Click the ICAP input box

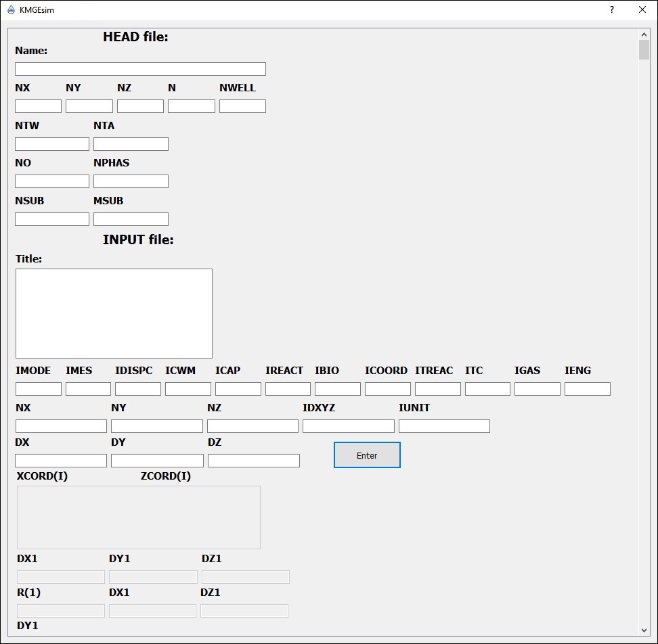point(238,389)
